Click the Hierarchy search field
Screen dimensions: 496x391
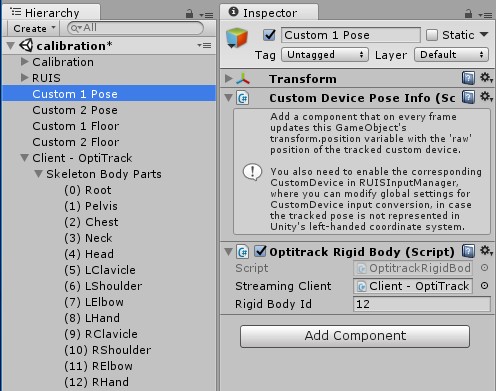(x=135, y=28)
